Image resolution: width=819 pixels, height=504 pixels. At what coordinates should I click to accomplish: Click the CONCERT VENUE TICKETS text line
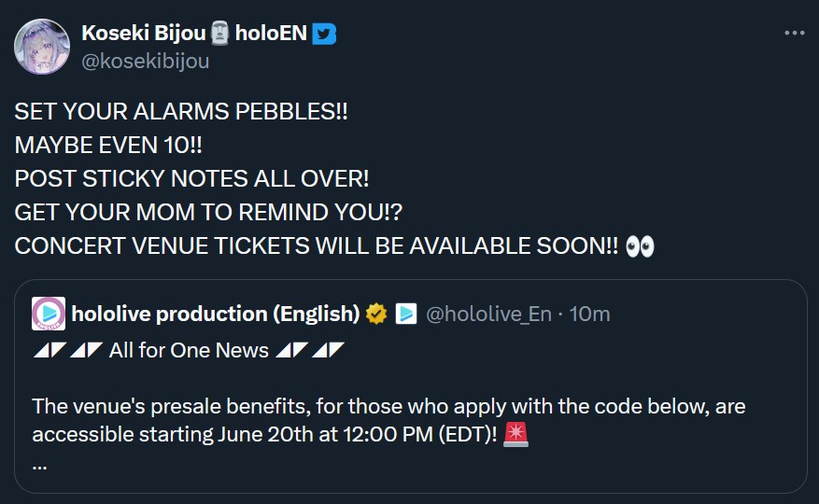(x=318, y=245)
